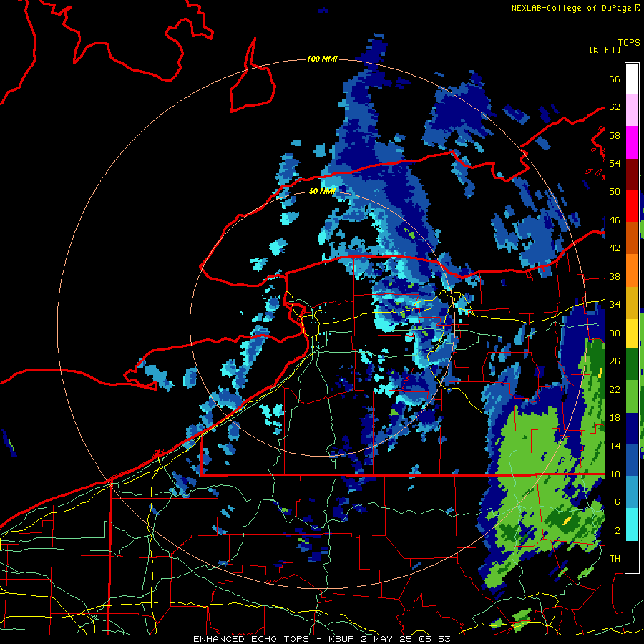Click the magenta legend swatch
Viewport: 644px width, 644px height.
tap(632, 142)
